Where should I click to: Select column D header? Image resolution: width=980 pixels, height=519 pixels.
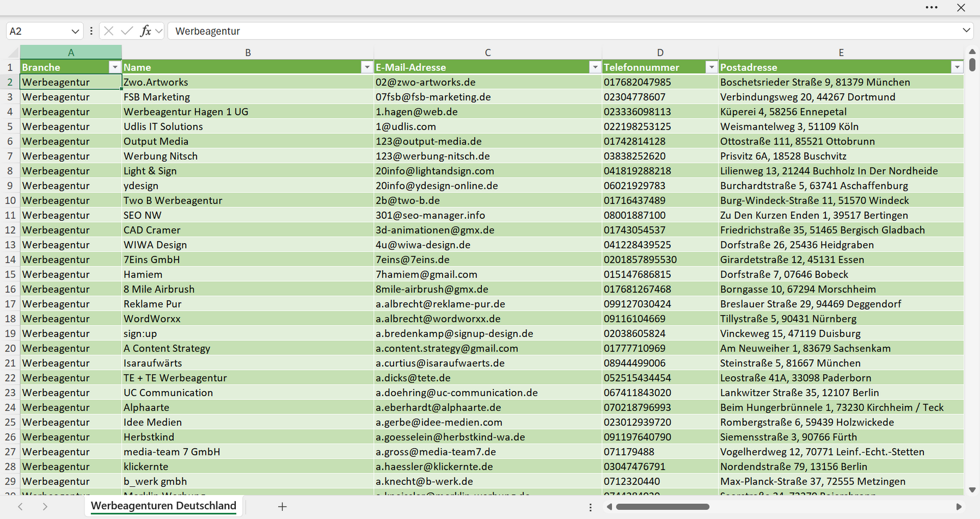[x=660, y=52]
